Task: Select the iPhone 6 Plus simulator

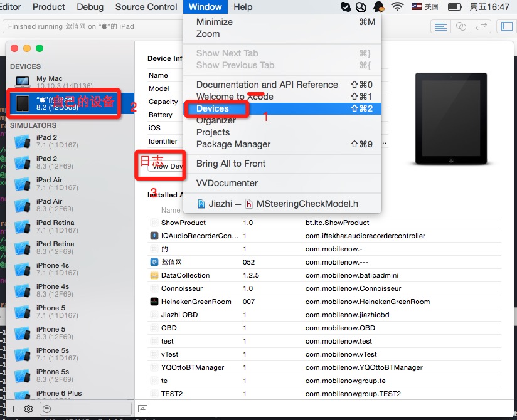Action: point(70,393)
